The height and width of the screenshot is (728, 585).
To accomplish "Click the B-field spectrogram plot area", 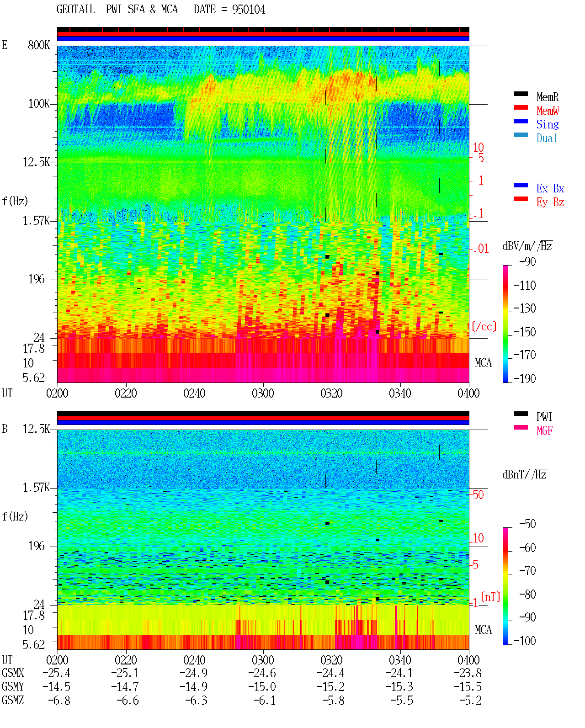I will [x=263, y=540].
